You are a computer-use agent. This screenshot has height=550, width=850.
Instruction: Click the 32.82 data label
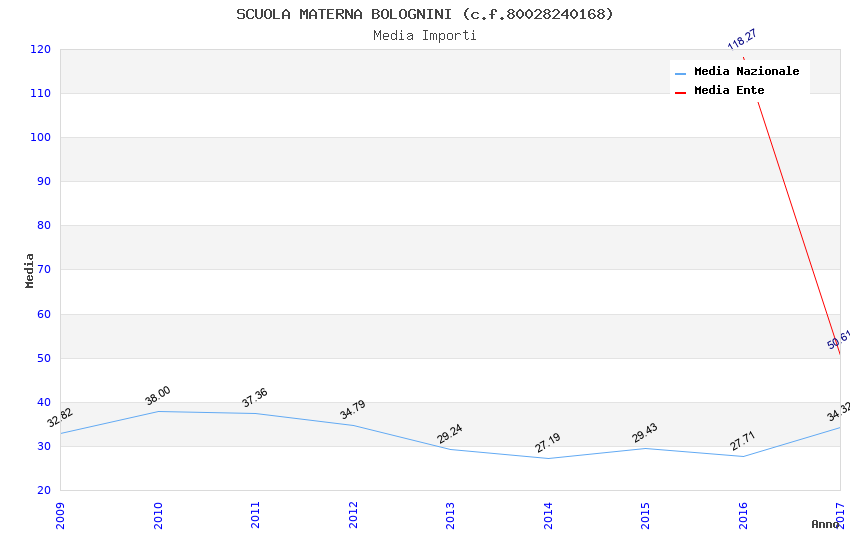[60, 417]
